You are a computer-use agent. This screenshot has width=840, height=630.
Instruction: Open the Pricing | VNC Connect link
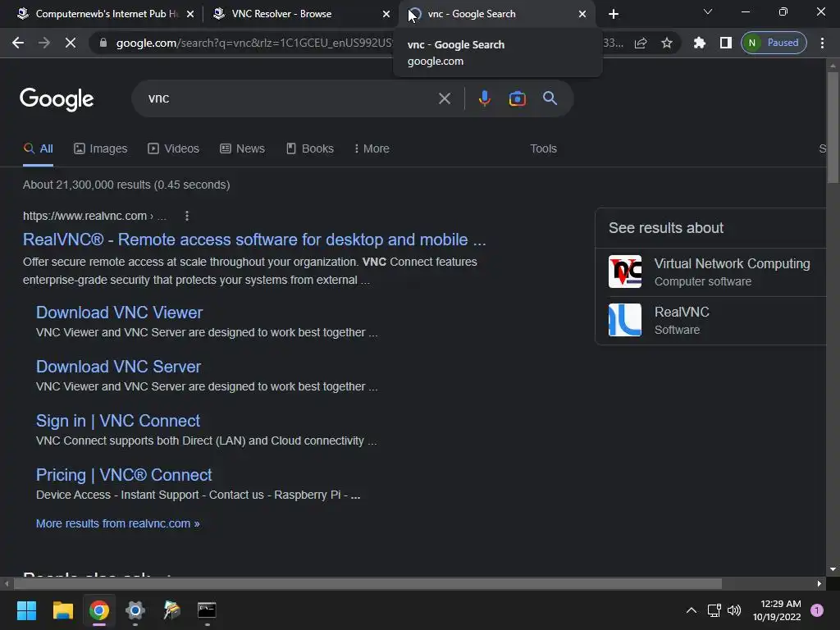click(124, 475)
